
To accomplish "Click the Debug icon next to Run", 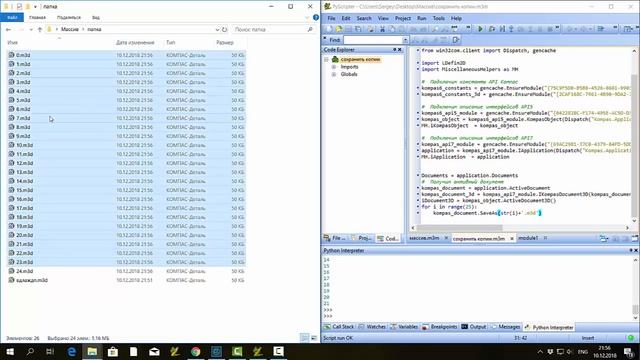I will pyautogui.click(x=492, y=29).
